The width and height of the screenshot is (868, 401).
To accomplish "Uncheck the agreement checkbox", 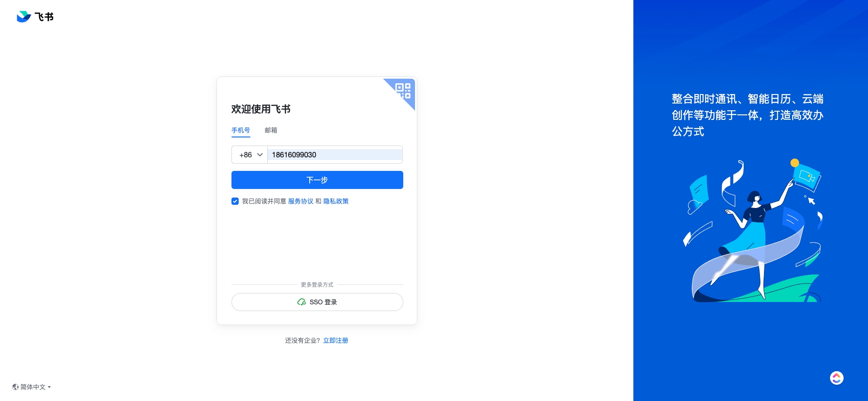I will pos(235,201).
